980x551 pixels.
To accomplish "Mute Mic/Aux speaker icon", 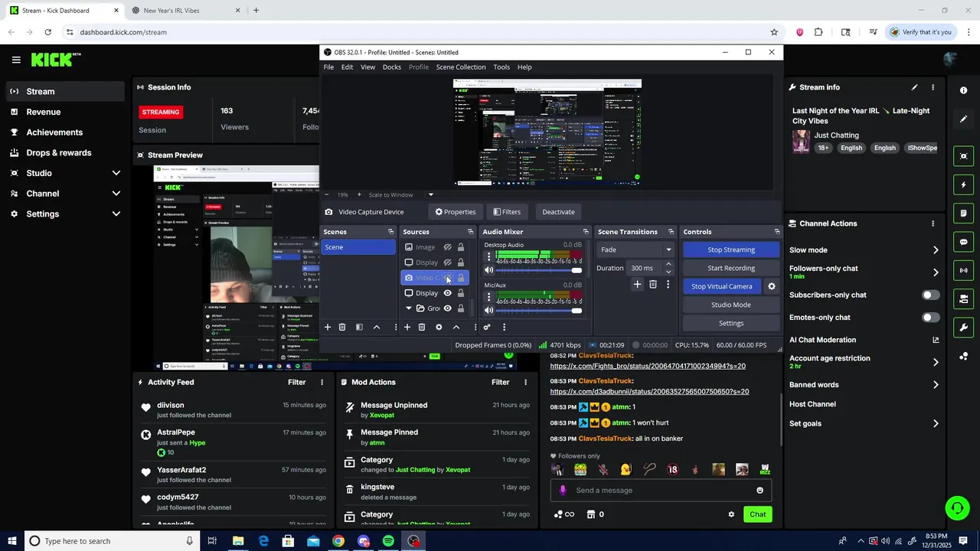I will tap(489, 310).
